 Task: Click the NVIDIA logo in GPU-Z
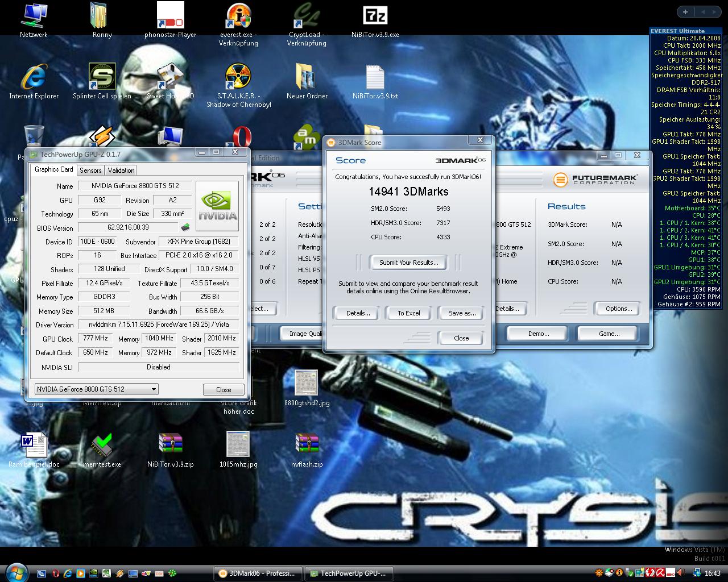[217, 206]
